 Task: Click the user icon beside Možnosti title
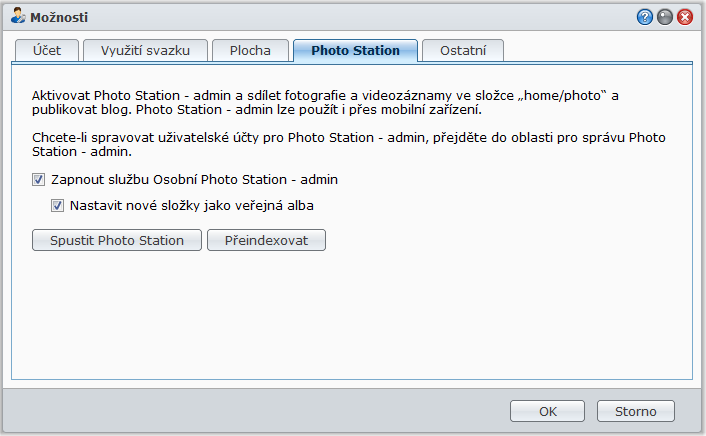coord(18,16)
